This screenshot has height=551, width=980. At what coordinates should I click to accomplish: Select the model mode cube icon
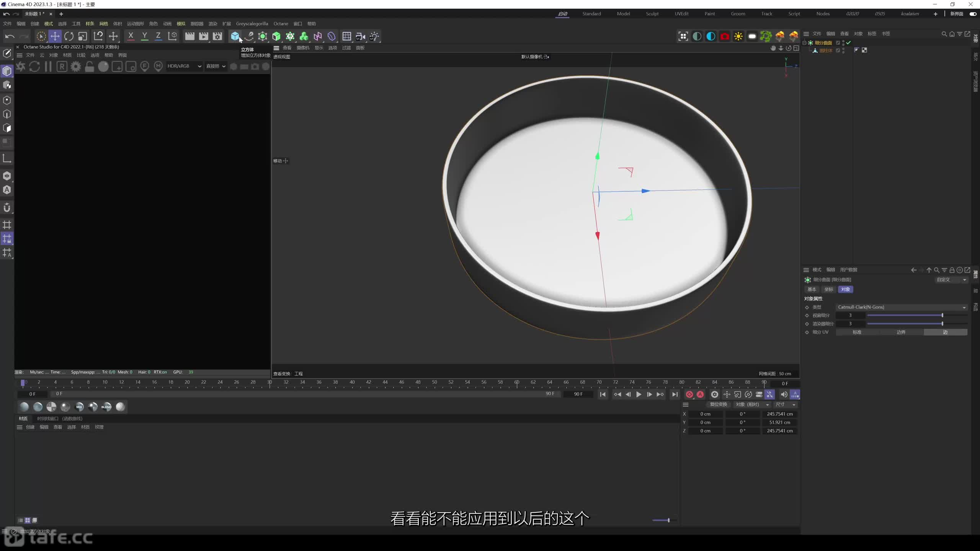point(7,71)
